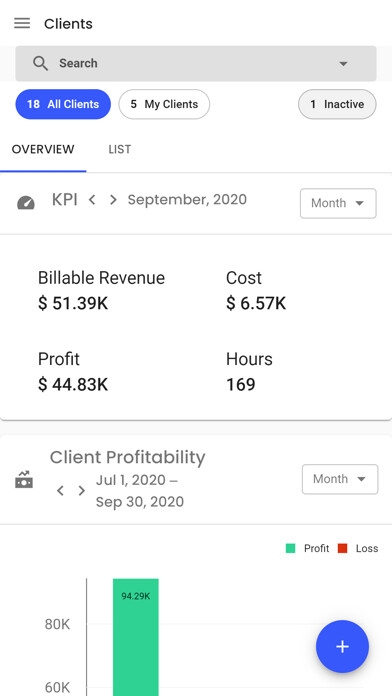Go to next Client Profitability period

(x=82, y=490)
